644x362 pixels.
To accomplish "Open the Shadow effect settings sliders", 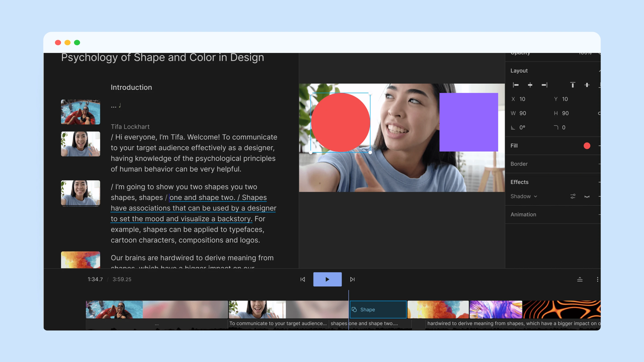I will point(572,196).
